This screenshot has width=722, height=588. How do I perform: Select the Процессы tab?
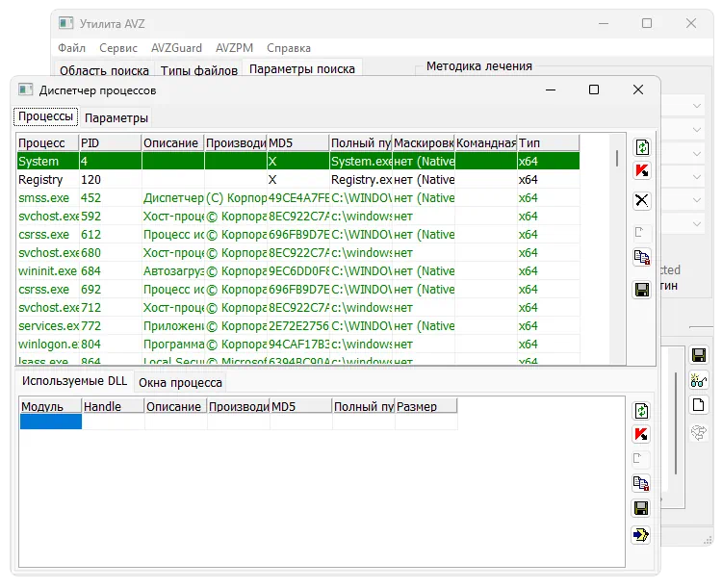45,116
